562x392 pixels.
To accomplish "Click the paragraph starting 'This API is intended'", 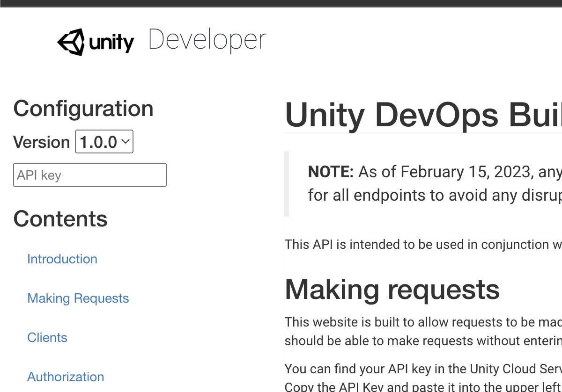I will [x=422, y=244].
